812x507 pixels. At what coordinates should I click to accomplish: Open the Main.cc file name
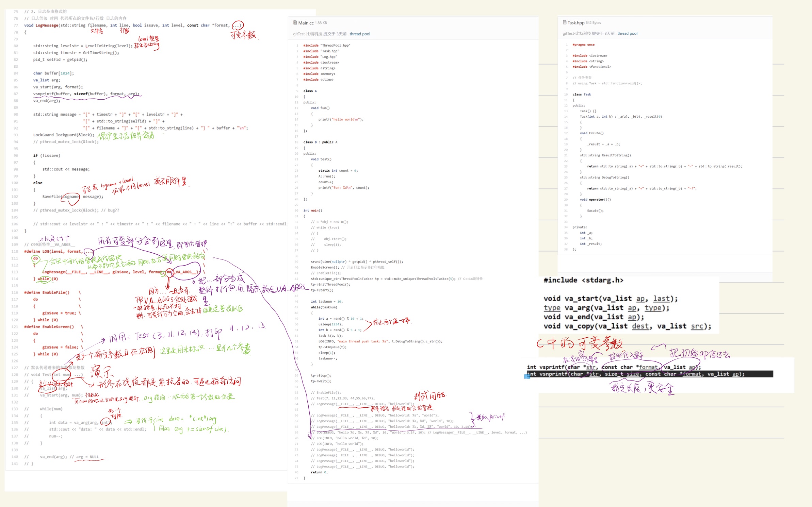tap(306, 23)
